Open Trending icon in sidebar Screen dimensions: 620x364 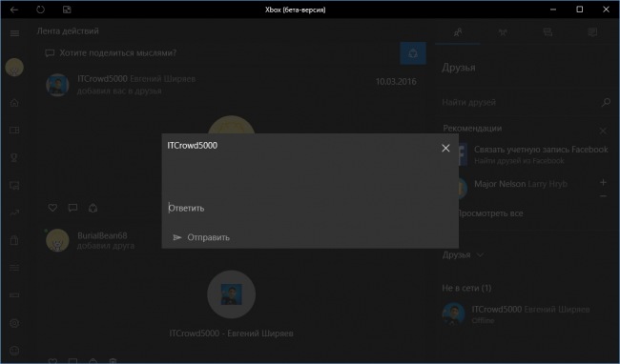click(x=14, y=212)
